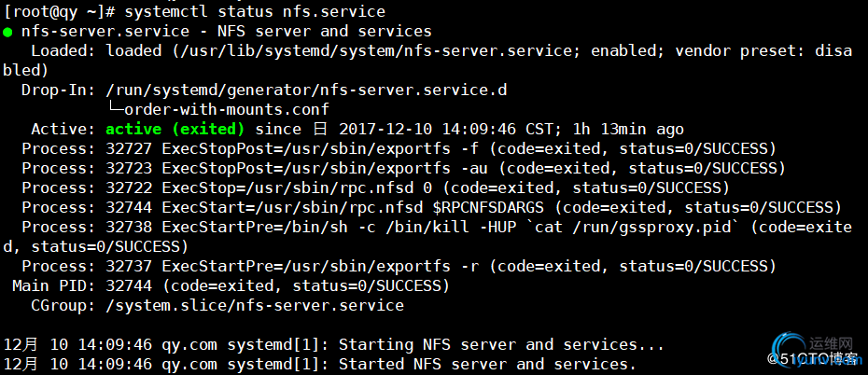Image resolution: width=868 pixels, height=375 pixels.
Task: Click Process 32723 exportfs -au line
Action: tap(403, 168)
